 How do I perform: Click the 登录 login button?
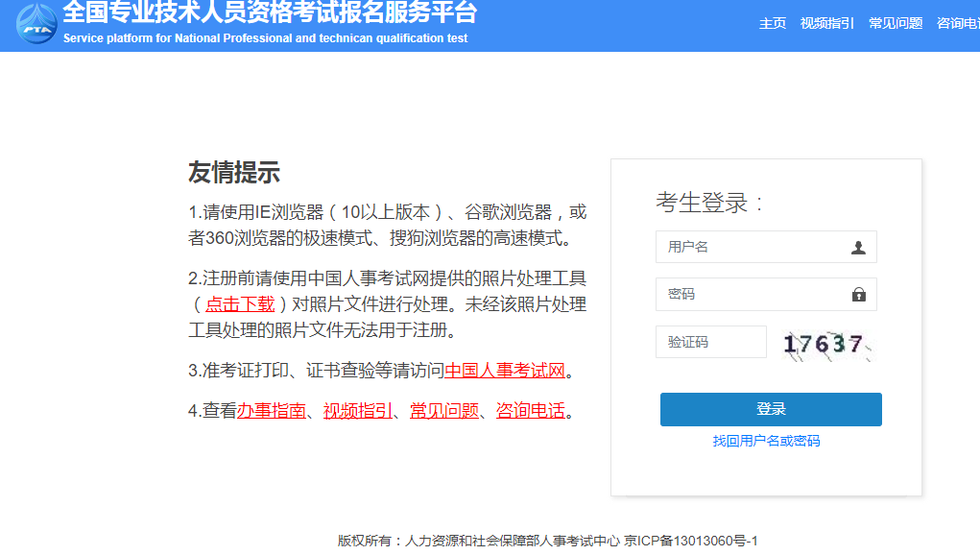click(x=771, y=409)
